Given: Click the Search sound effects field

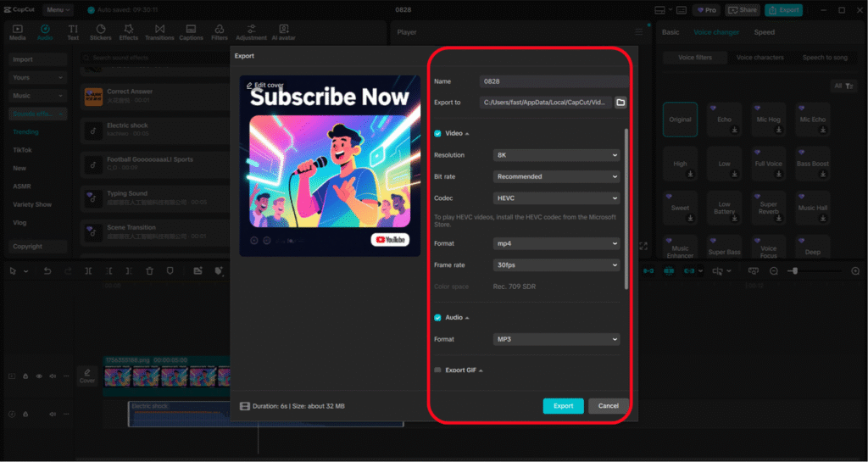Looking at the screenshot, I should click(155, 58).
